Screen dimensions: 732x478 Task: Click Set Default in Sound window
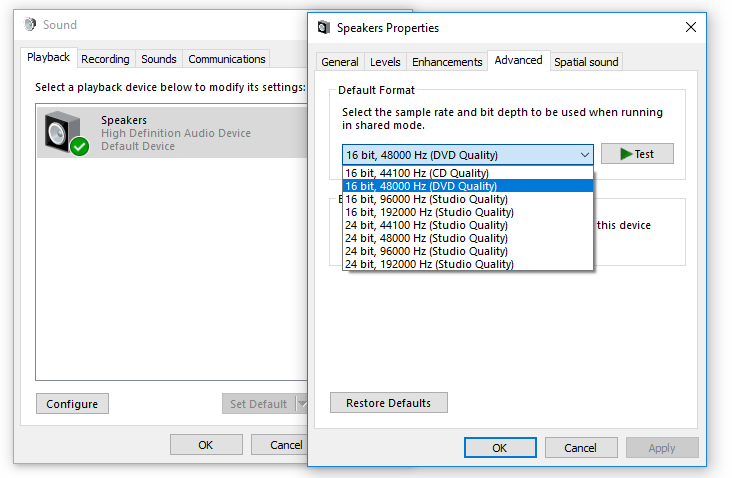259,404
